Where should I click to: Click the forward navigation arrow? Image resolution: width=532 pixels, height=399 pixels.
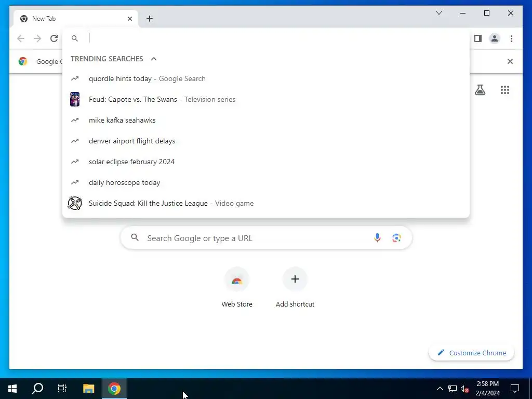coord(37,38)
